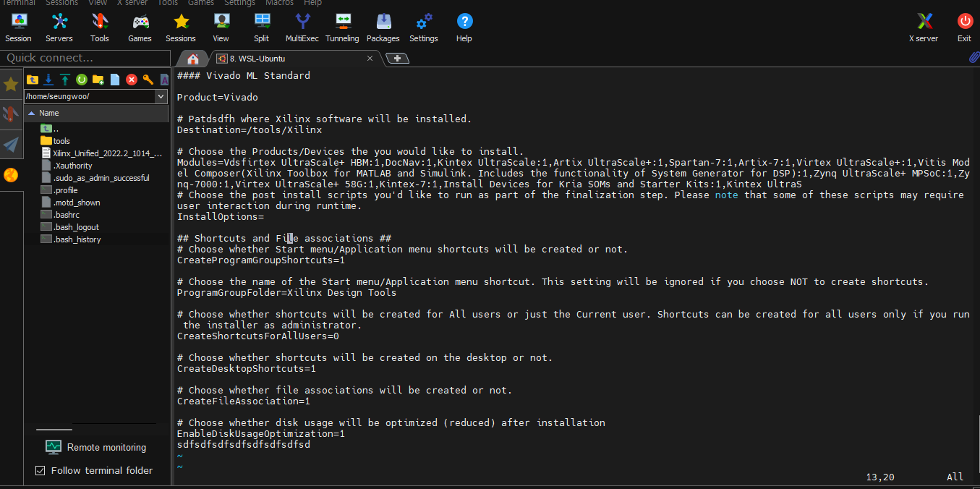Click the teal upload arrow icon
980x489 pixels.
pos(65,80)
